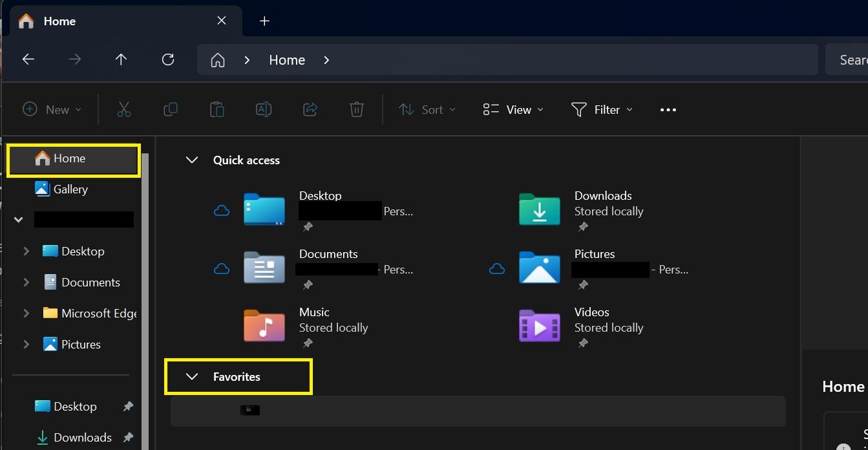Viewport: 868px width, 450px height.
Task: Click the Copy icon
Action: point(171,109)
